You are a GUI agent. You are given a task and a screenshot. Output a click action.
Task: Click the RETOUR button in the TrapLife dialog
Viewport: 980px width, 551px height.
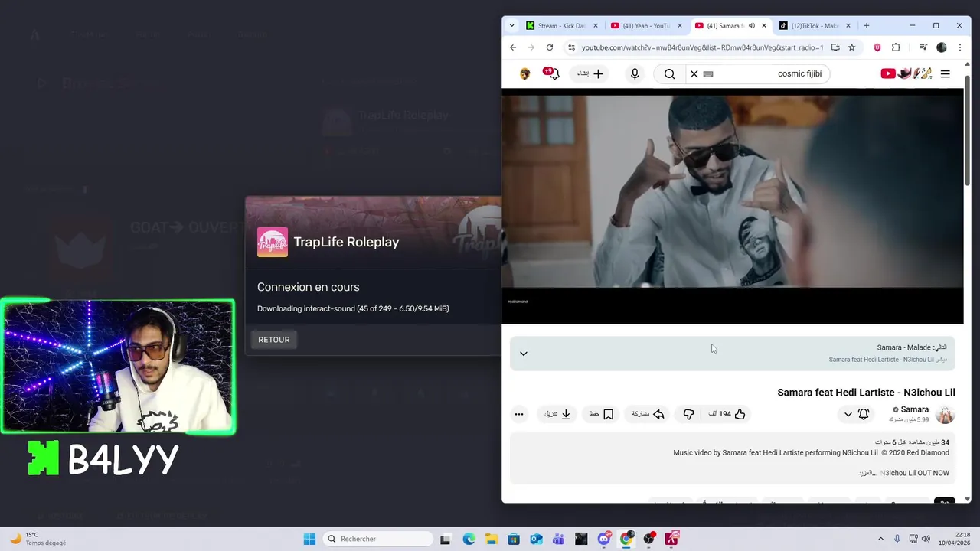click(273, 340)
